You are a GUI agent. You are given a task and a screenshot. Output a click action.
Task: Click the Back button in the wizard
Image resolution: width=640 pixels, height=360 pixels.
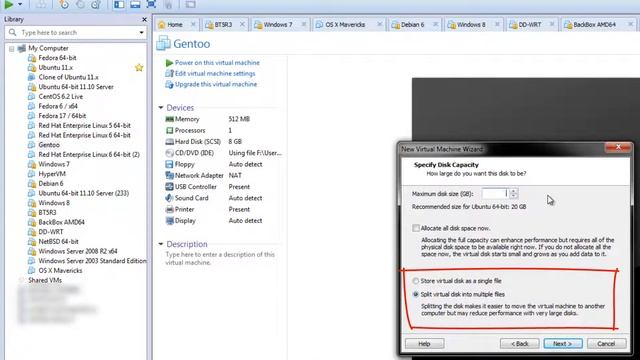click(520, 344)
